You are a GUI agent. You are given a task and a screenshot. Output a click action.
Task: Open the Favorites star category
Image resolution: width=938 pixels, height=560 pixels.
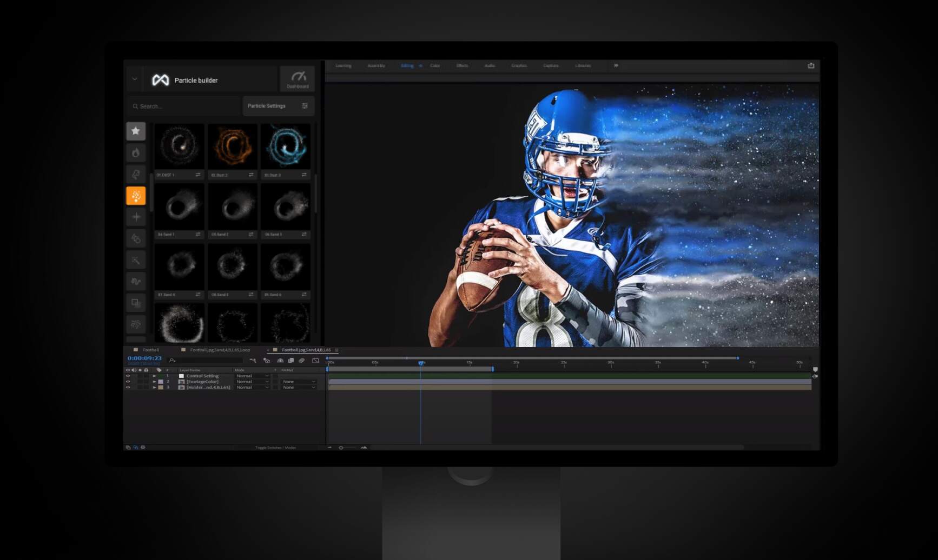coord(136,131)
